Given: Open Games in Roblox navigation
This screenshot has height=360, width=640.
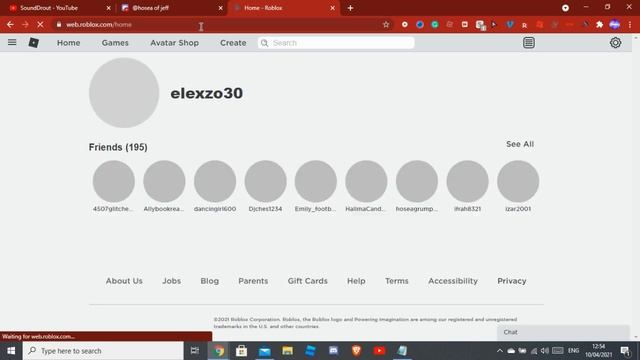Looking at the screenshot, I should [x=115, y=43].
